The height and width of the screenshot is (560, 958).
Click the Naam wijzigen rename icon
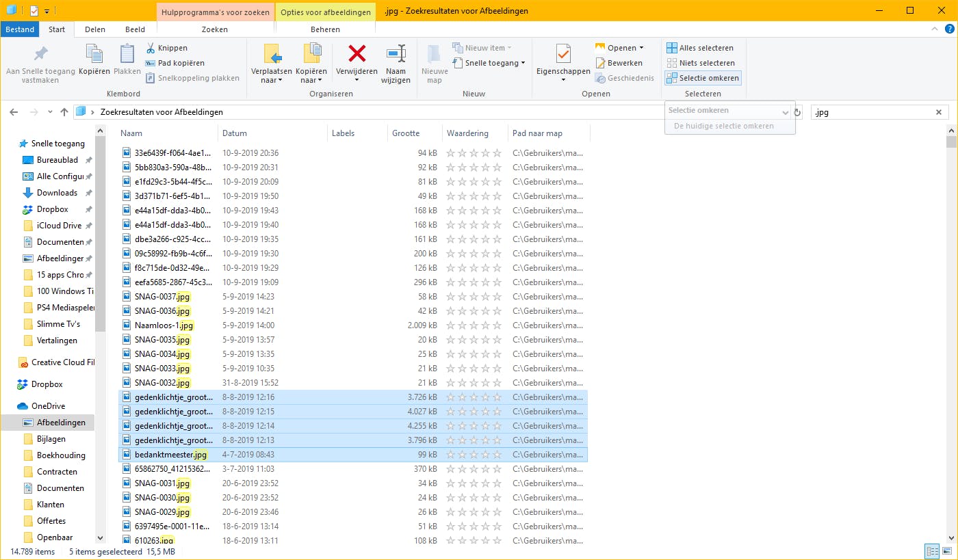396,54
